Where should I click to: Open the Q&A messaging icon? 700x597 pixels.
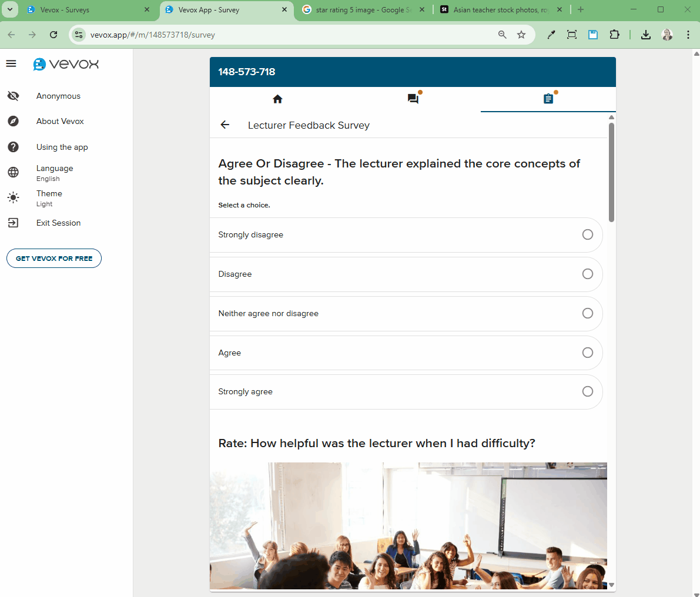pos(413,98)
